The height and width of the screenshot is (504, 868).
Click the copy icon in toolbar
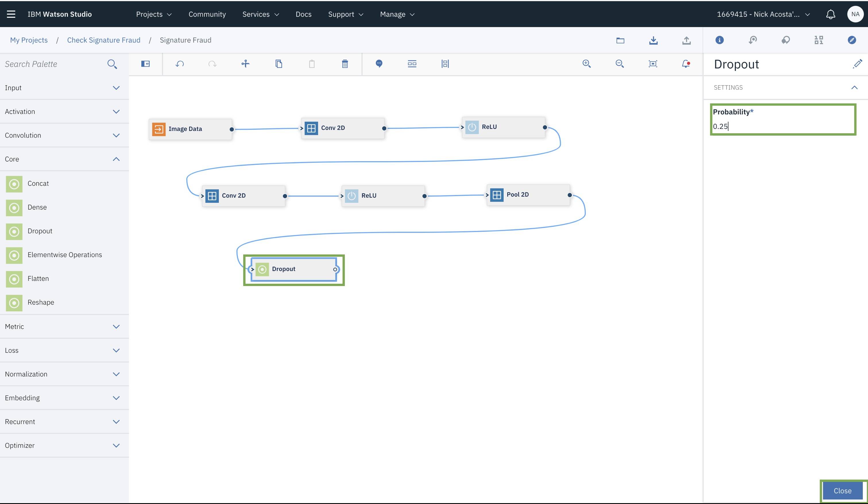click(279, 64)
